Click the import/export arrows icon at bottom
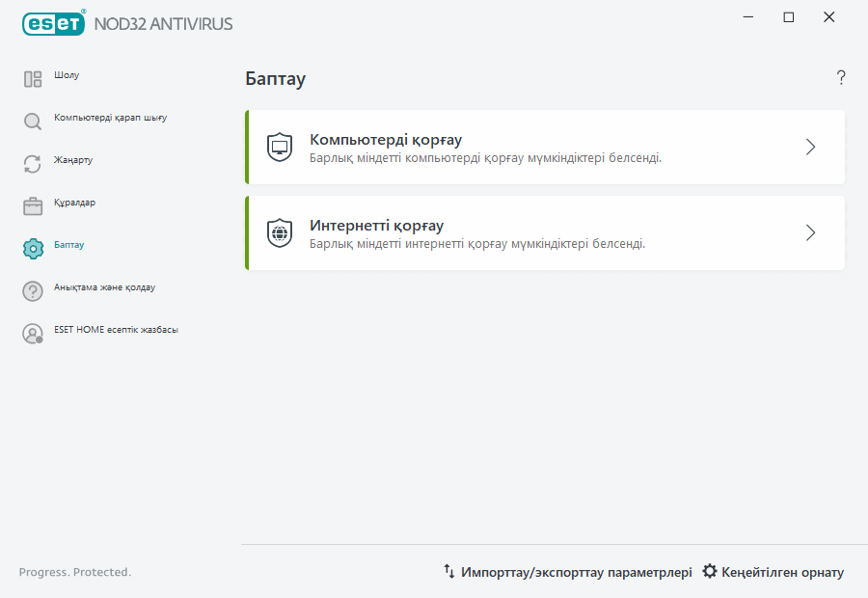Image resolution: width=868 pixels, height=598 pixels. 448,571
